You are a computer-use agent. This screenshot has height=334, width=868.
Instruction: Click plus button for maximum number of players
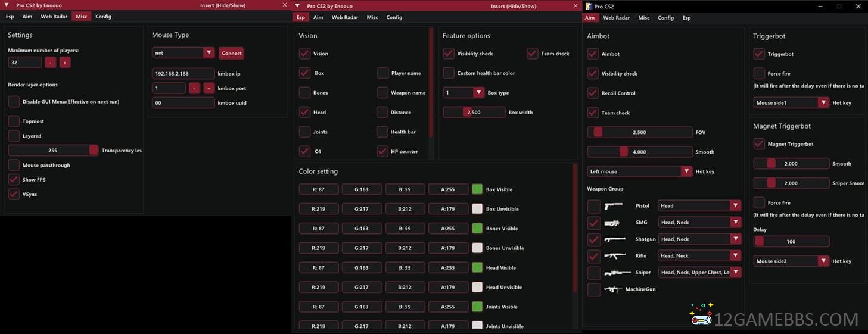coord(65,63)
